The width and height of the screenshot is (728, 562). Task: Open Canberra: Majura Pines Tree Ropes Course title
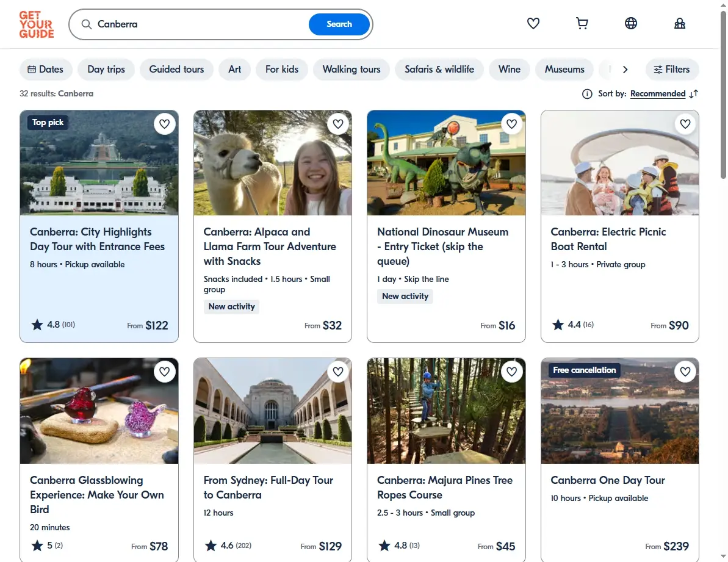445,488
